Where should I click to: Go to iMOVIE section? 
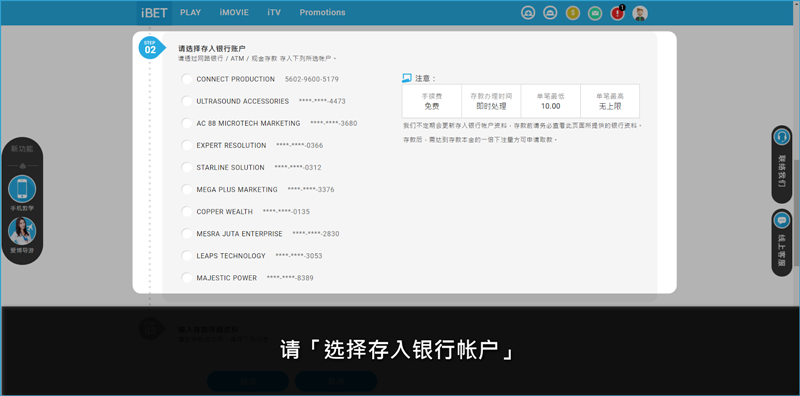point(234,13)
